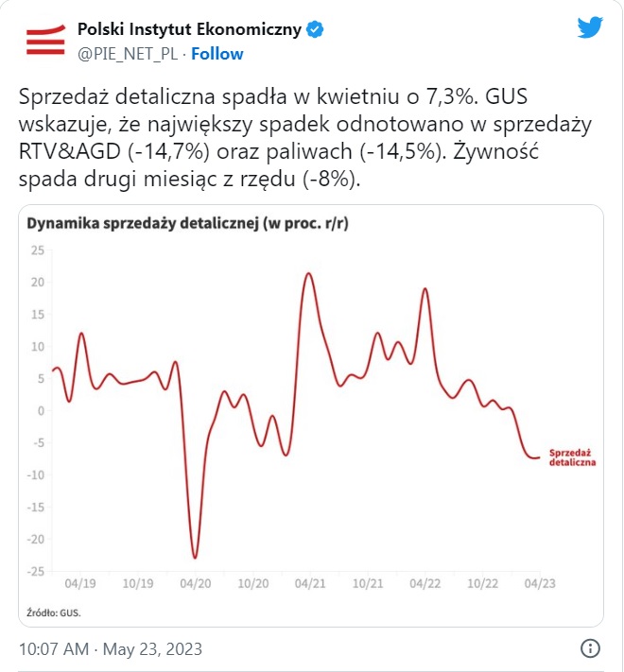Click the -25 value on y-axis
This screenshot has width=624, height=672.
coord(36,571)
